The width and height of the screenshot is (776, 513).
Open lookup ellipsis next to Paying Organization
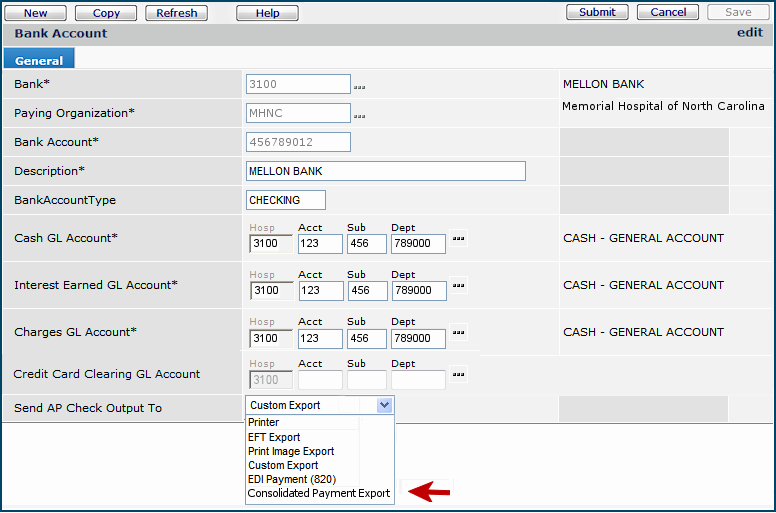(x=359, y=117)
